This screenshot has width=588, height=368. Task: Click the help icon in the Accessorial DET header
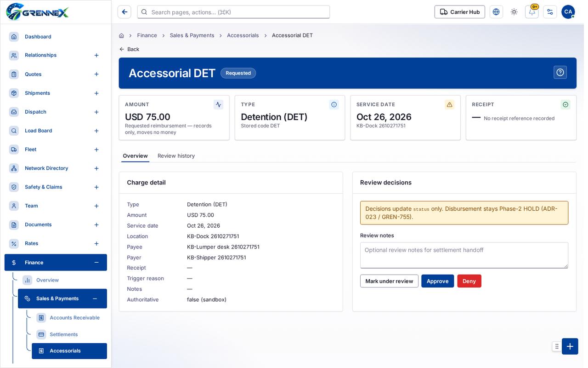(560, 72)
